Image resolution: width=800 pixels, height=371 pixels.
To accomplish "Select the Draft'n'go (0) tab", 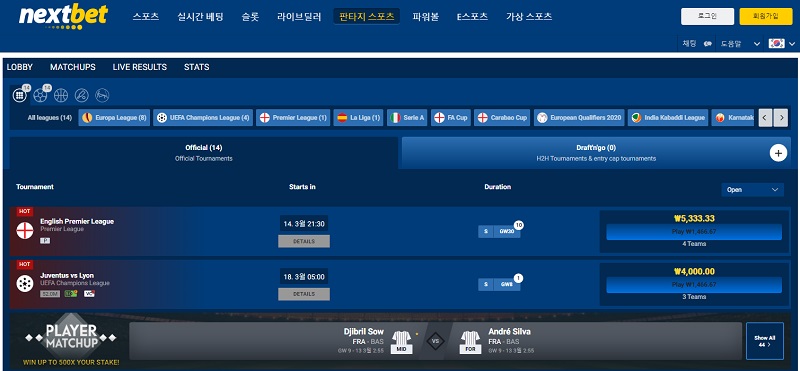I will 596,153.
